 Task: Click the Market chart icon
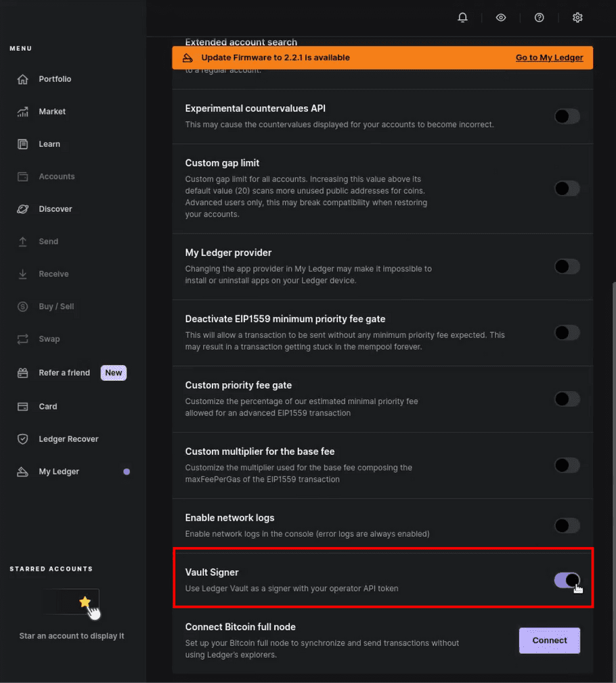tap(23, 112)
